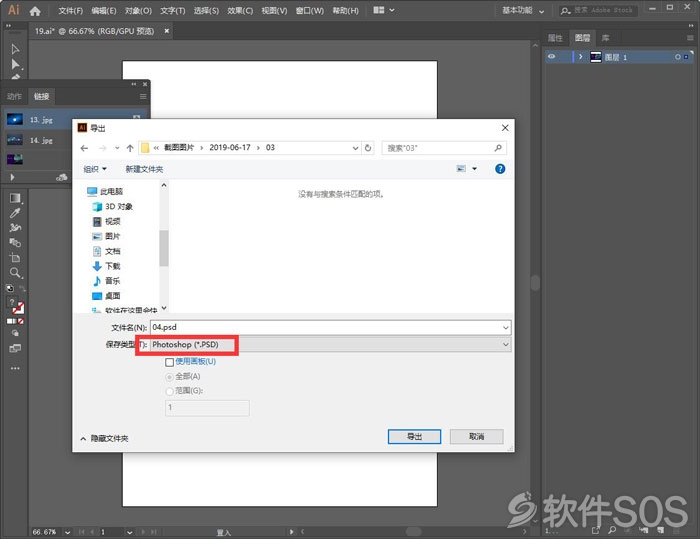Screen dimensions: 700x539
Task: Click the Color mode swatch button
Action: tap(9, 321)
